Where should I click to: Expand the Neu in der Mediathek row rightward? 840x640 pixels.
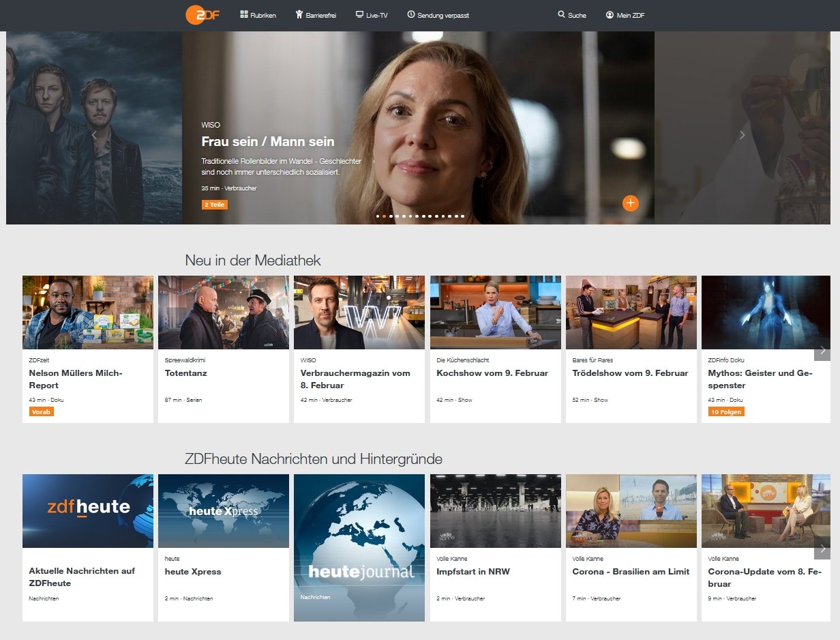822,349
